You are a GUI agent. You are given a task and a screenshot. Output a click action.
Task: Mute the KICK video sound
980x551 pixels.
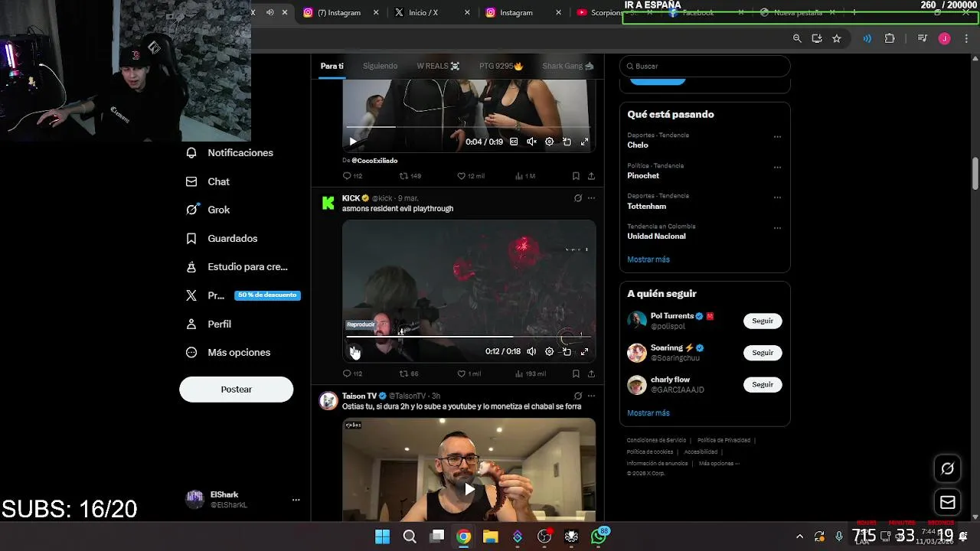[531, 351]
